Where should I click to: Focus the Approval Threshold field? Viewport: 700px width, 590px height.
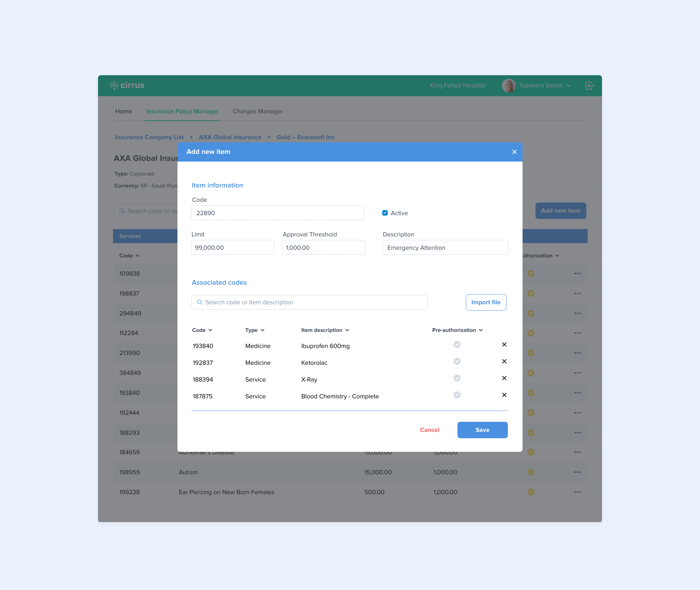[x=323, y=247]
